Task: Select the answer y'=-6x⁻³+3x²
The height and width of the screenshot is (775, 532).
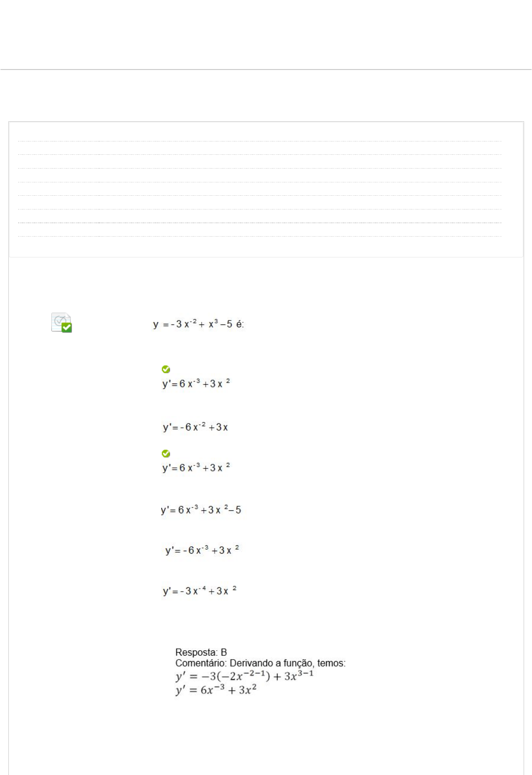Action: 202,550
